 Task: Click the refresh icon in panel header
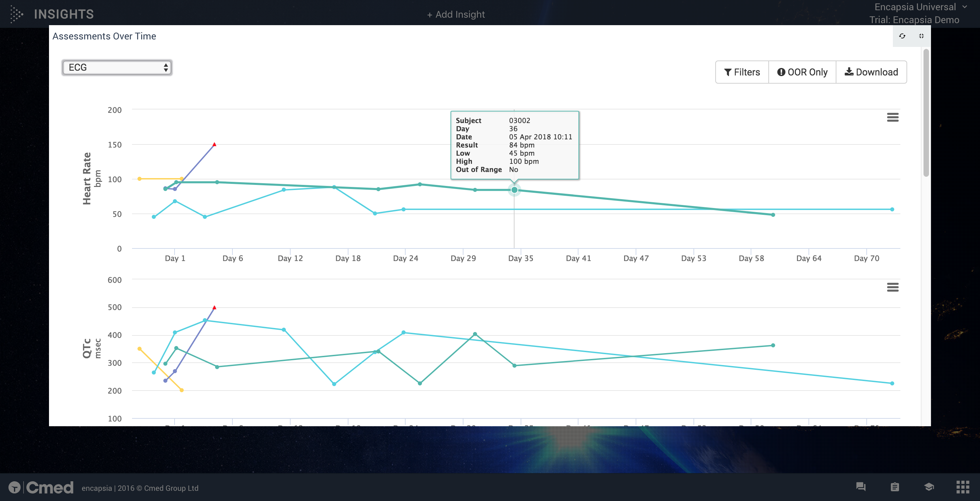pyautogui.click(x=902, y=36)
